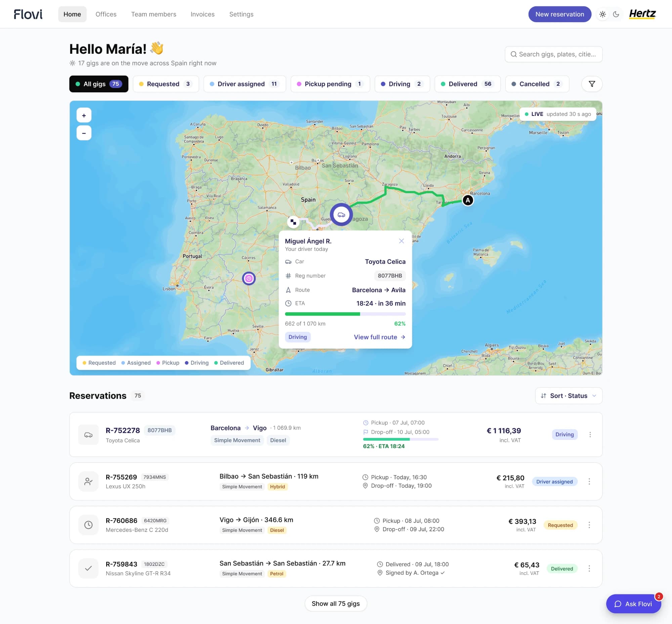Zoom in on the map
This screenshot has width=672, height=624.
click(84, 116)
